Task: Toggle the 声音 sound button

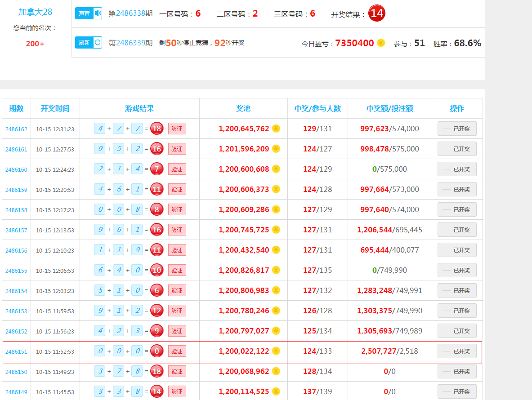Action: 89,13
